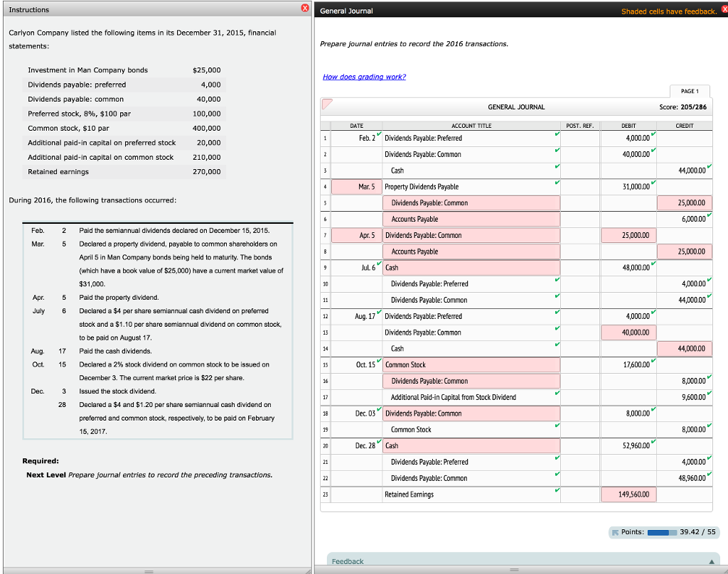This screenshot has height=574, width=728.
Task: Edit the 6,000.00 credit cell
Action: [685, 219]
